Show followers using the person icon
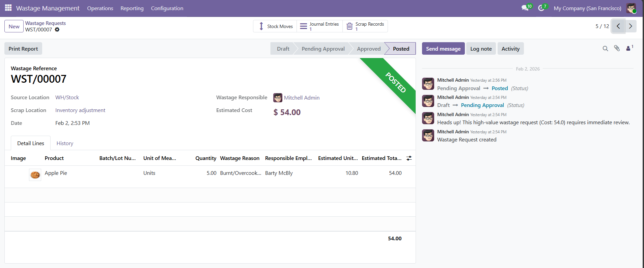This screenshot has height=268, width=644. pyautogui.click(x=629, y=49)
